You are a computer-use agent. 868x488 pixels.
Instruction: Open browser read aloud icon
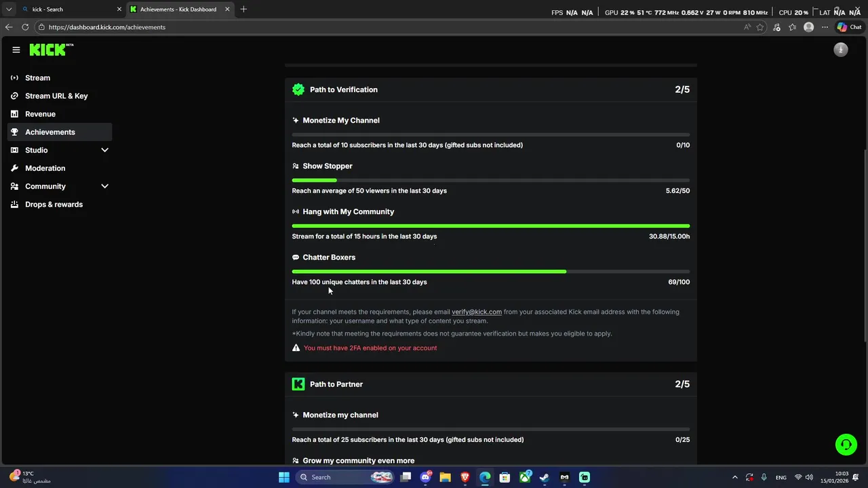point(747,27)
